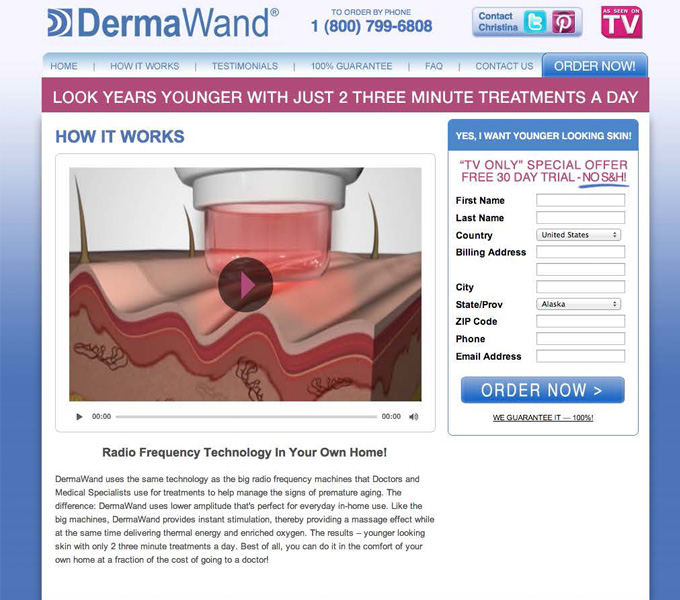Open the HOW IT WORKS menu item
The width and height of the screenshot is (680, 600).
pos(144,66)
